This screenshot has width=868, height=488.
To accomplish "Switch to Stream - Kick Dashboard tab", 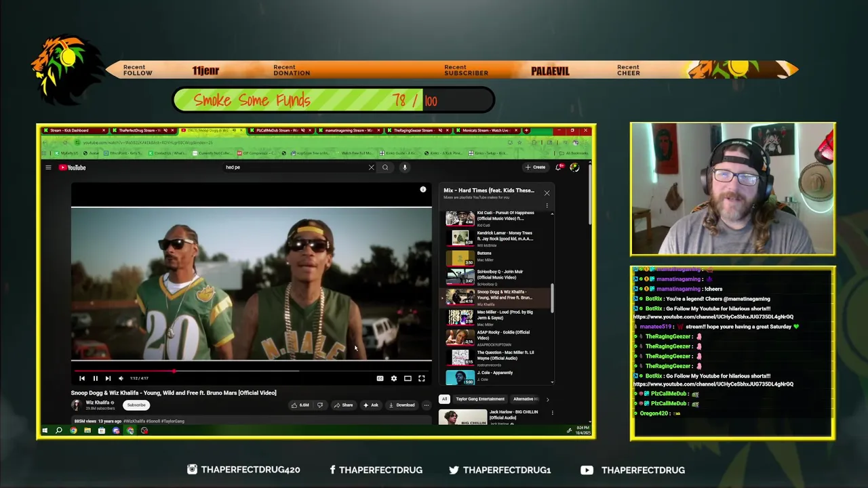I will pos(73,130).
